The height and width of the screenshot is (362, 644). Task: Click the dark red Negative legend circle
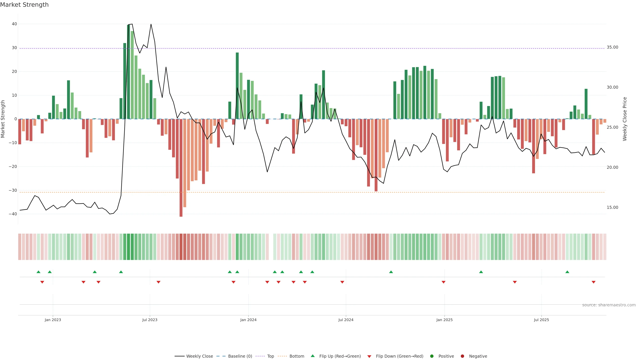462,356
